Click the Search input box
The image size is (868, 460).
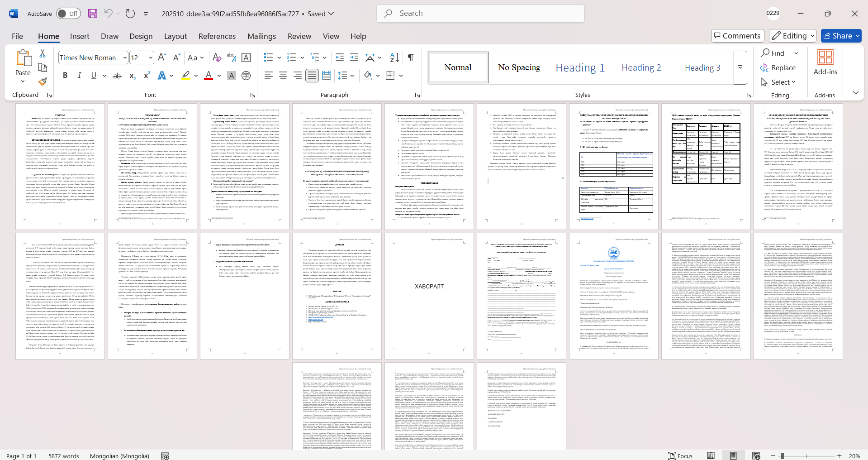[480, 14]
